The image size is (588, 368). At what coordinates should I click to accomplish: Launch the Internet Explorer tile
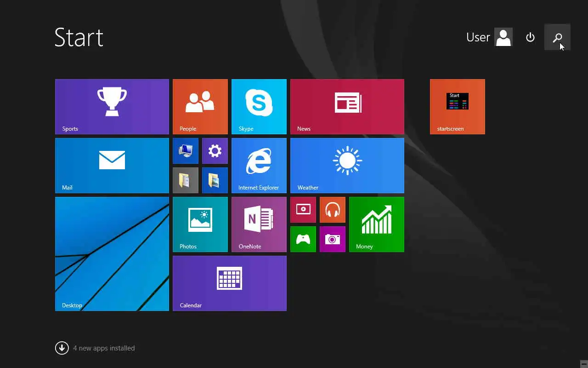(259, 166)
